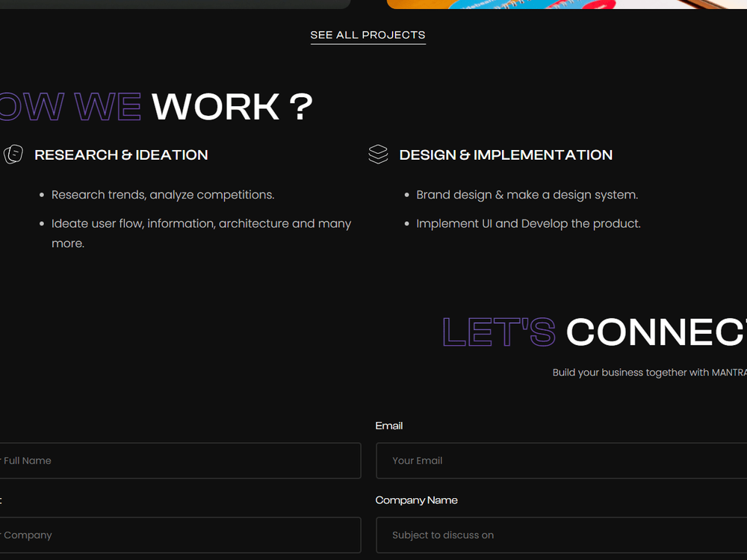Screen dimensions: 747x560
Task: Click the WORK ? heading text
Action: [x=232, y=106]
